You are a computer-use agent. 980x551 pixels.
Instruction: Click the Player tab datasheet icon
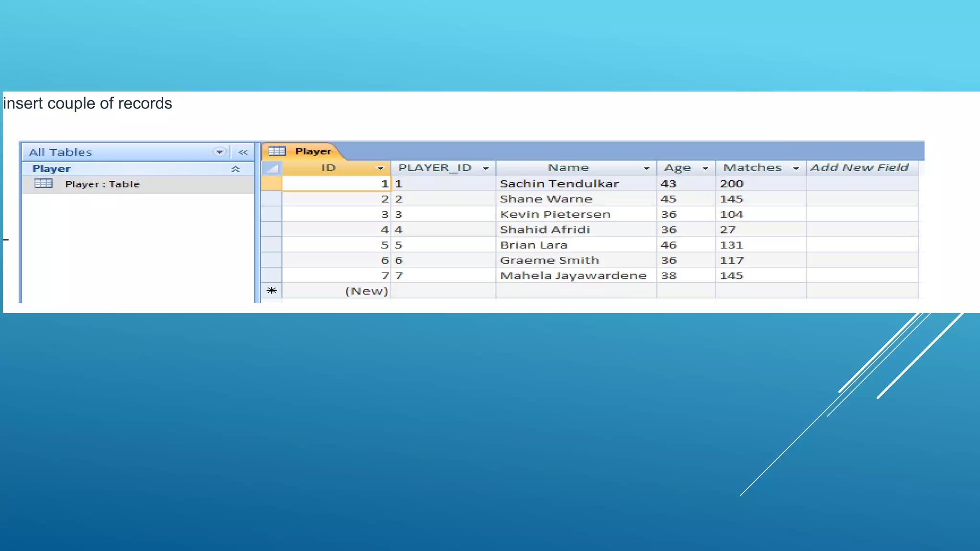pos(277,151)
